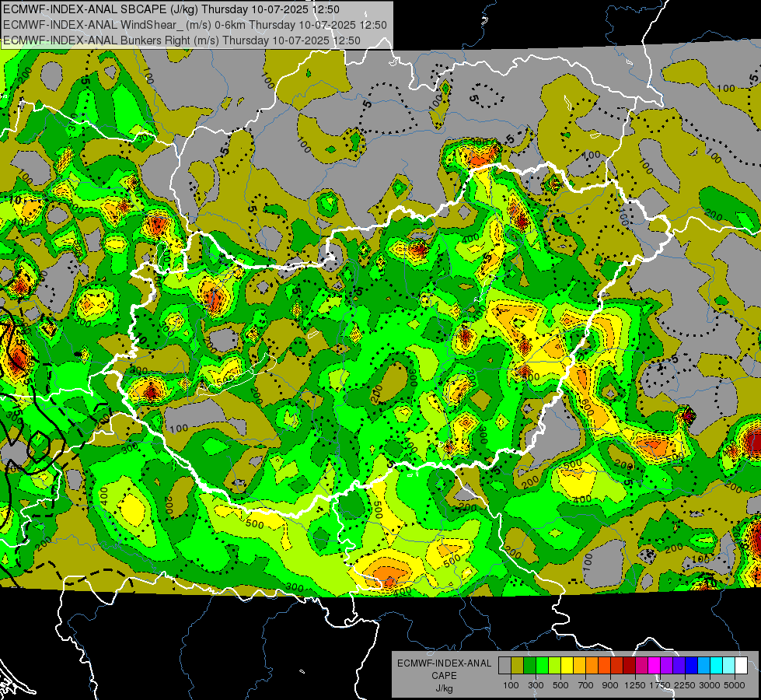Click the legend label '1750'

point(660,685)
